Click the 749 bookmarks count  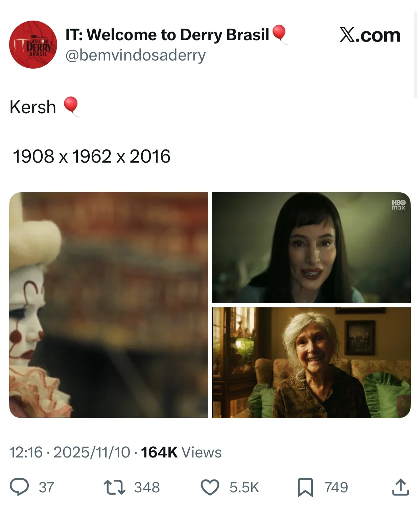[x=336, y=488]
